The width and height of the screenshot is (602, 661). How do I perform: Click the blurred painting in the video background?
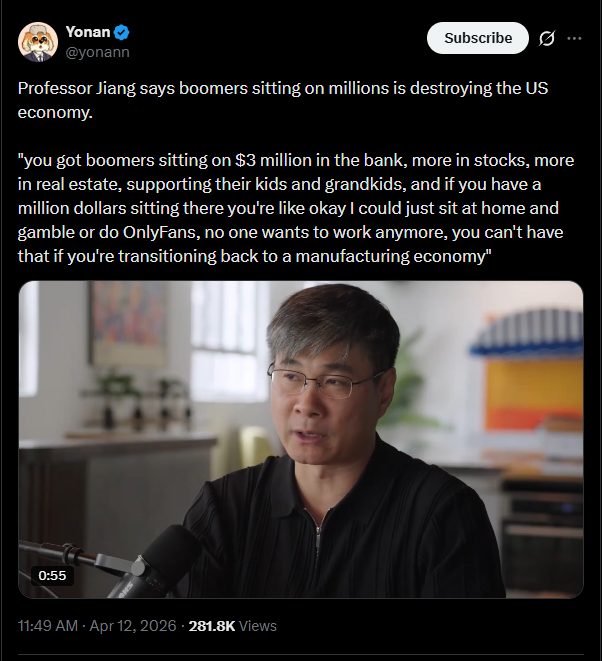click(126, 323)
